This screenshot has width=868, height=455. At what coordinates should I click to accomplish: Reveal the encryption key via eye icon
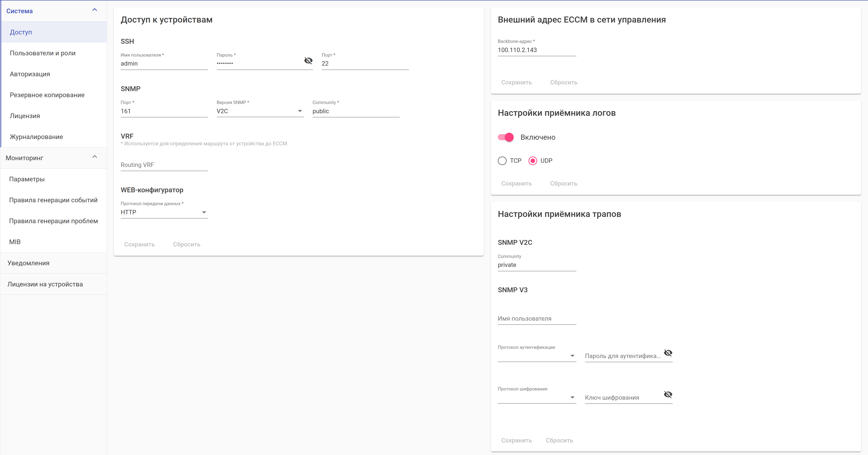point(668,394)
